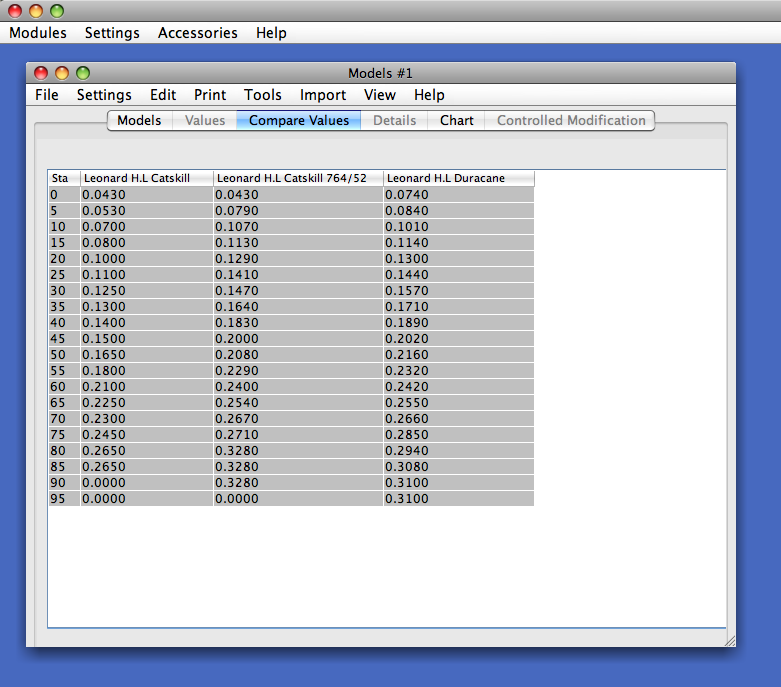This screenshot has width=781, height=687.
Task: Click the Sta column header
Action: pyautogui.click(x=64, y=178)
